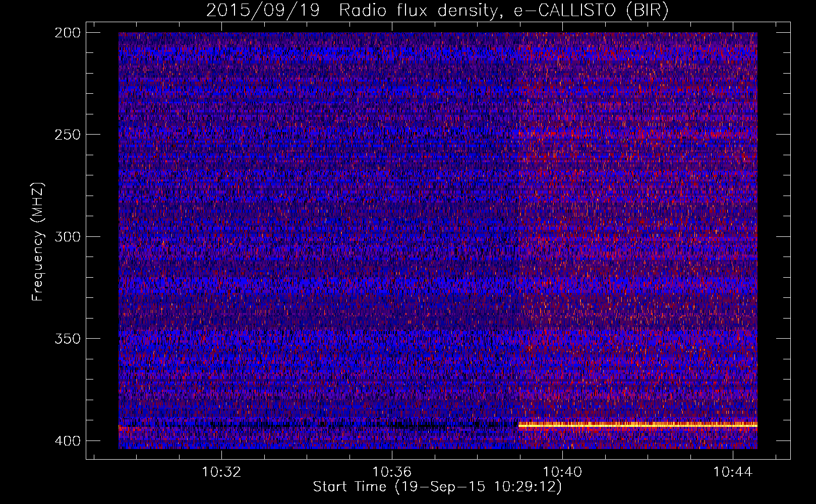Click the 400 frequency tick label
The height and width of the screenshot is (504, 816).
[67, 441]
